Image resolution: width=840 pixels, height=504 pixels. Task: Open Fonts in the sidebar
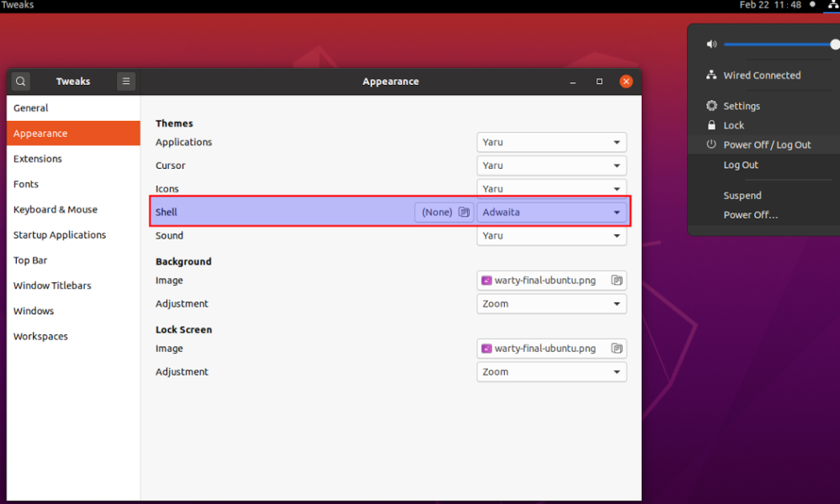click(73, 184)
